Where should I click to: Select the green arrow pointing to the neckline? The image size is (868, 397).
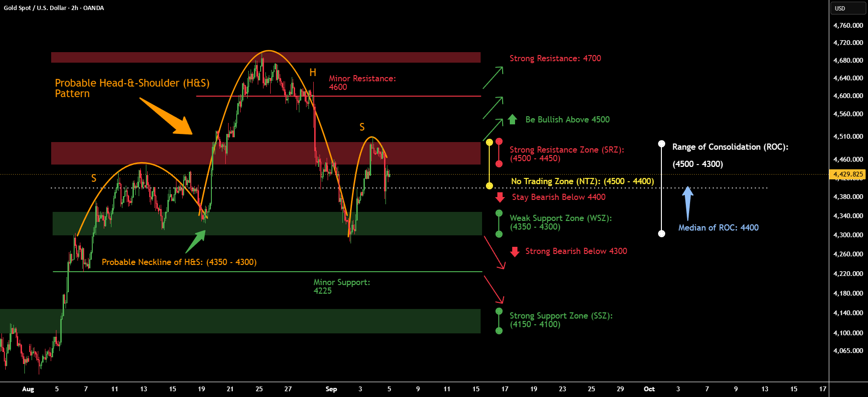click(196, 242)
